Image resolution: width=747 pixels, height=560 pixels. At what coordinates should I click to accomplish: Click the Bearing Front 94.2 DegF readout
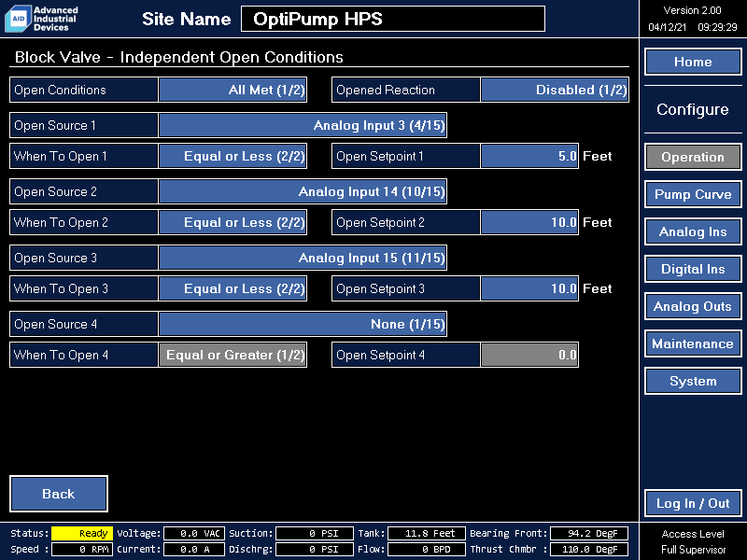point(589,533)
